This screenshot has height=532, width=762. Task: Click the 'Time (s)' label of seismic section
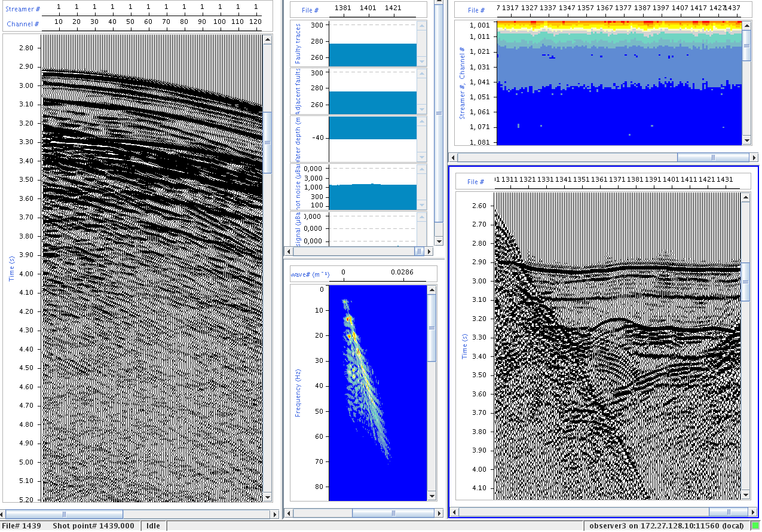pos(464,346)
